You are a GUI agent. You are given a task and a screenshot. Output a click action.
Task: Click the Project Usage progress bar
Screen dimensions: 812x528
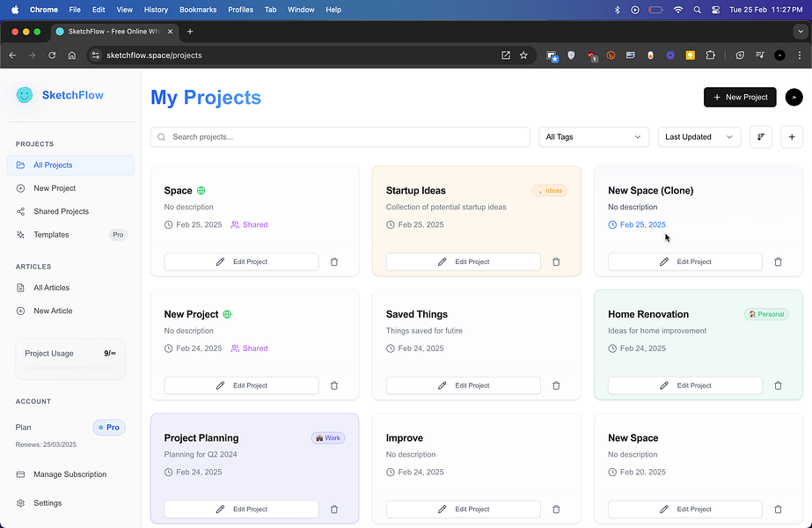click(70, 367)
